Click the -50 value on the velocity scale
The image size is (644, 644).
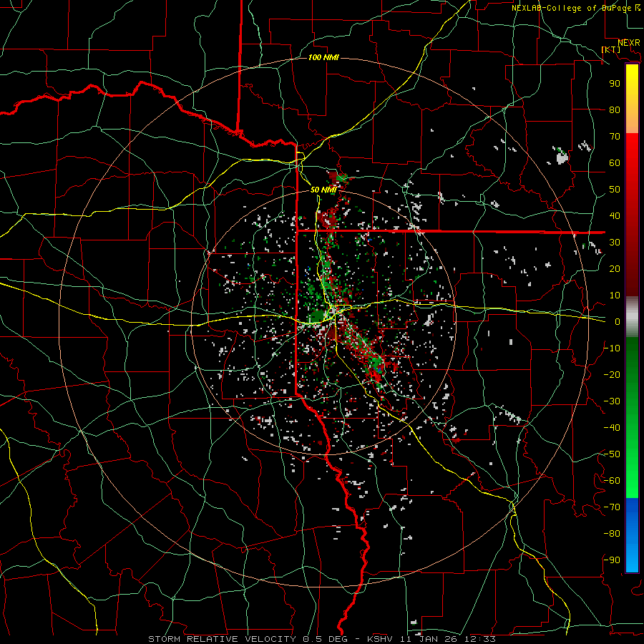tap(612, 454)
